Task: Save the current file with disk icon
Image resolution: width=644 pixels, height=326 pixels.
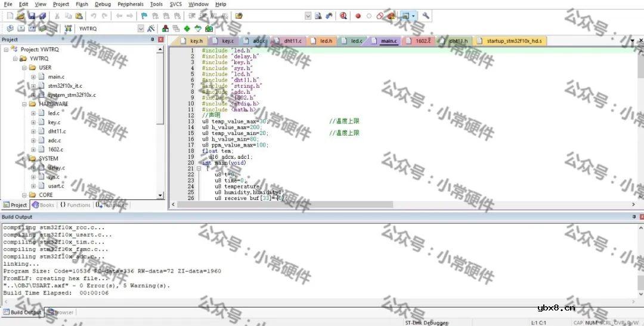Action: 32,16
